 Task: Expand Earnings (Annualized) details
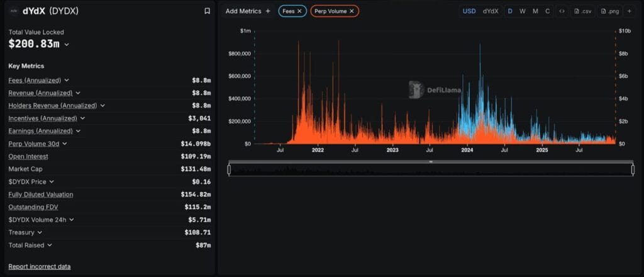[x=78, y=131]
